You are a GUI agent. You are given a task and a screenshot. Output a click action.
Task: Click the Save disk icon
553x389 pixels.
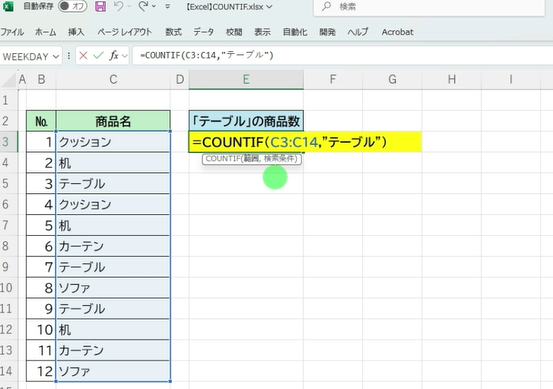[x=101, y=6]
